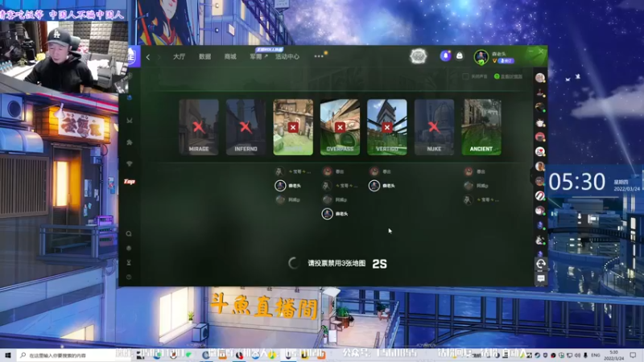This screenshot has width=644, height=362.
Task: Open the 大厅 lobby tab
Action: tap(179, 56)
